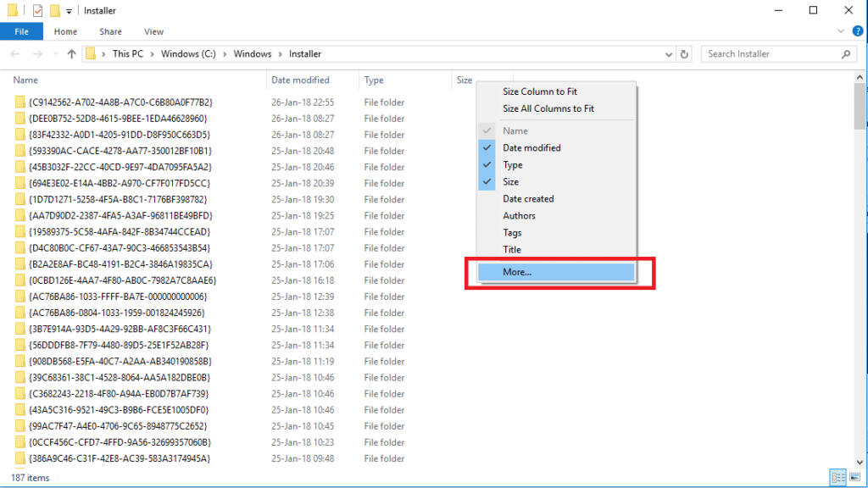The width and height of the screenshot is (868, 488).
Task: Open Customize Quick Access Toolbar dropdown
Action: coord(69,11)
